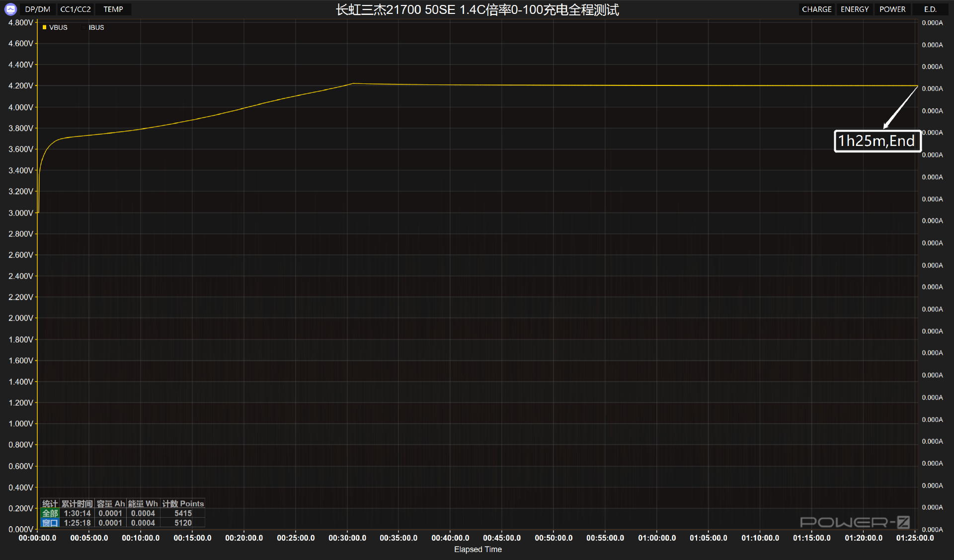This screenshot has width=954, height=560.
Task: Click the 01:00:00.0 time axis label
Action: coord(657,538)
